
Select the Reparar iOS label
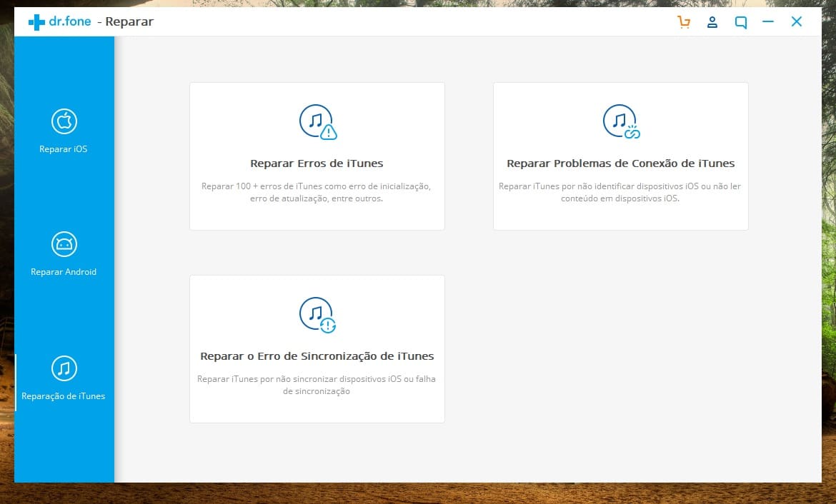click(64, 149)
